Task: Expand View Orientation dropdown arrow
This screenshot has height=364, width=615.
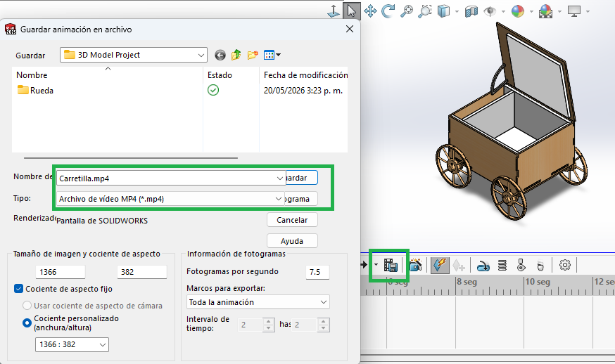Action: (x=457, y=12)
